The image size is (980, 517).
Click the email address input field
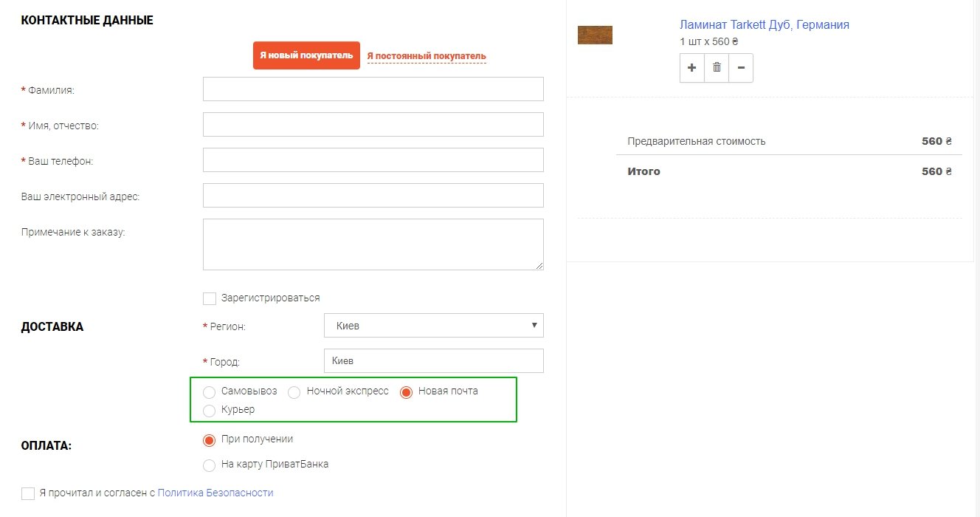click(x=373, y=195)
